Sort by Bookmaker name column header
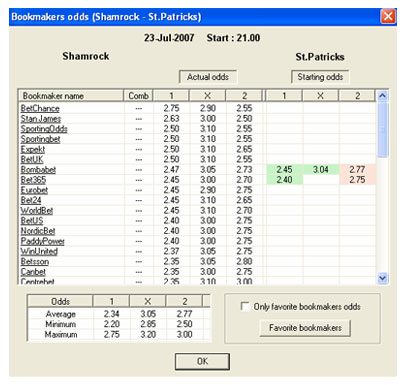405x385 pixels. [x=71, y=96]
